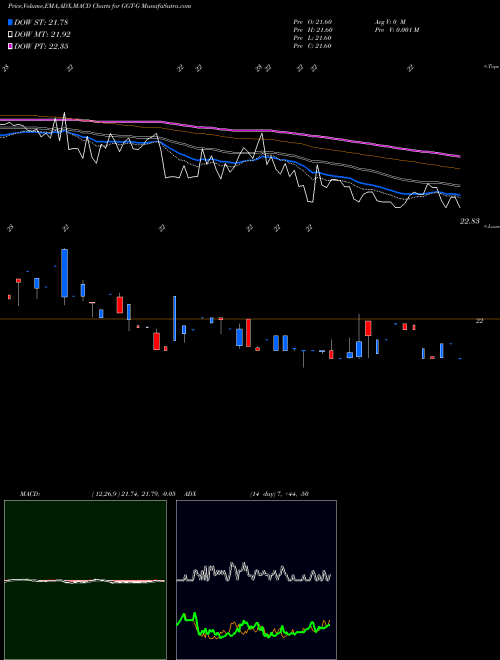Select the 'DOW MT: 21.92' legend text

point(42,35)
